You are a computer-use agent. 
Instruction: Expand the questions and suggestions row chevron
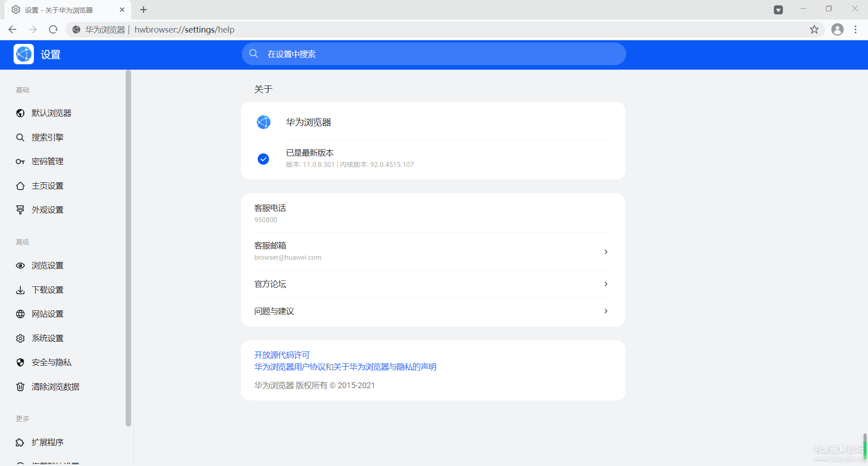point(606,311)
